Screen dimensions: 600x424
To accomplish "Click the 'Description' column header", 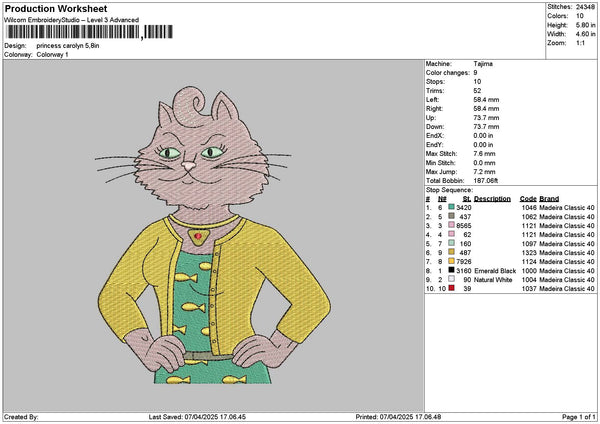I will click(x=492, y=199).
